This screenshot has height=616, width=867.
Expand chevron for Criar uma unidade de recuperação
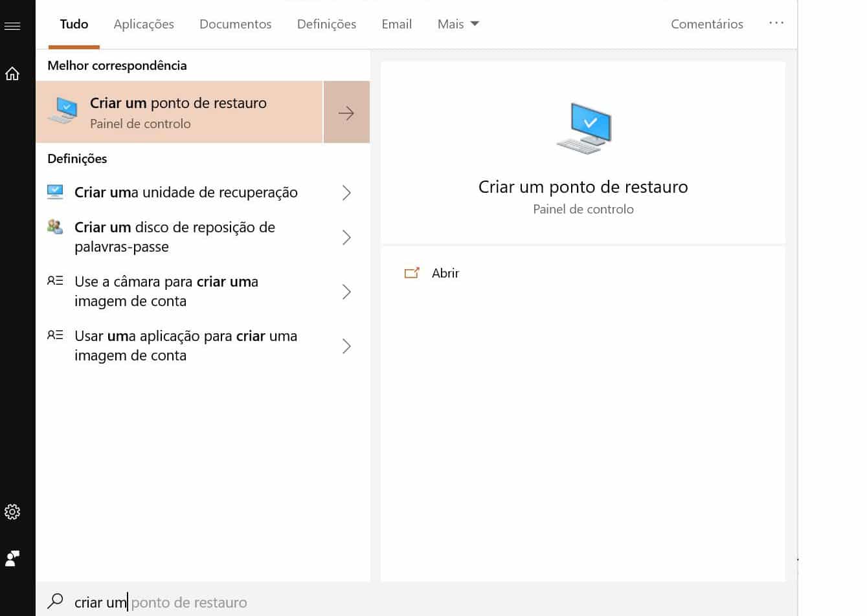click(346, 193)
